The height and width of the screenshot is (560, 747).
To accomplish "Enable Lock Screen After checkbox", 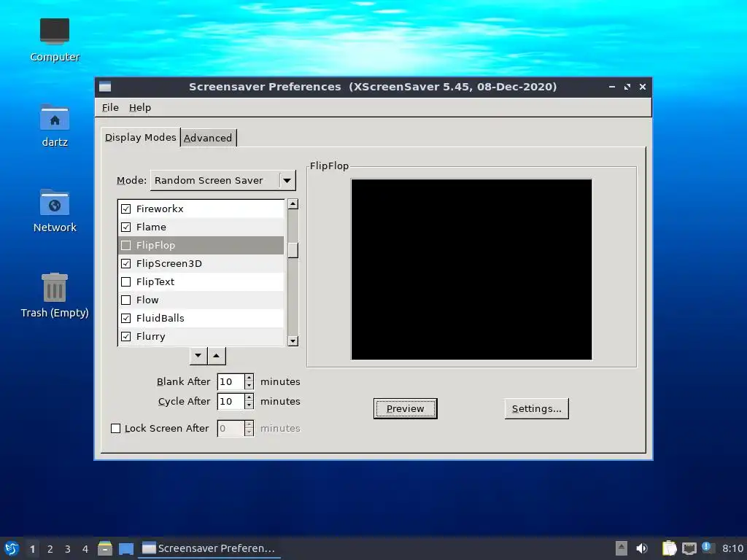I will click(115, 429).
